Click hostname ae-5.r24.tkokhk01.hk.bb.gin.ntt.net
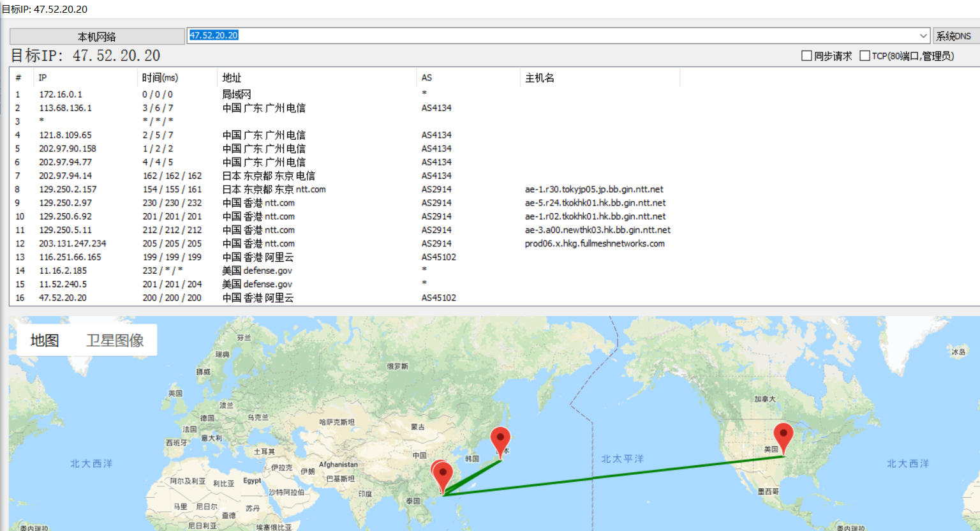Image resolution: width=980 pixels, height=531 pixels. 595,203
